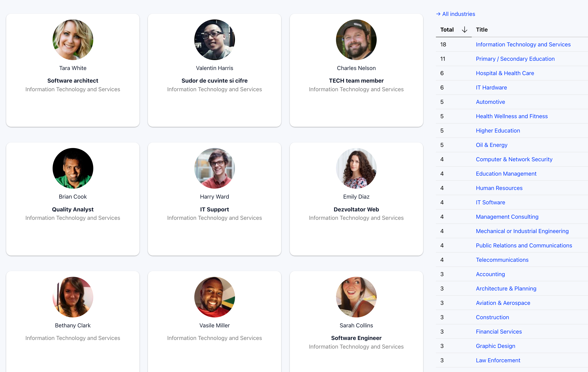Viewport: 588px width, 372px height.
Task: Open the Hospital & Health Care industry
Action: coord(505,73)
